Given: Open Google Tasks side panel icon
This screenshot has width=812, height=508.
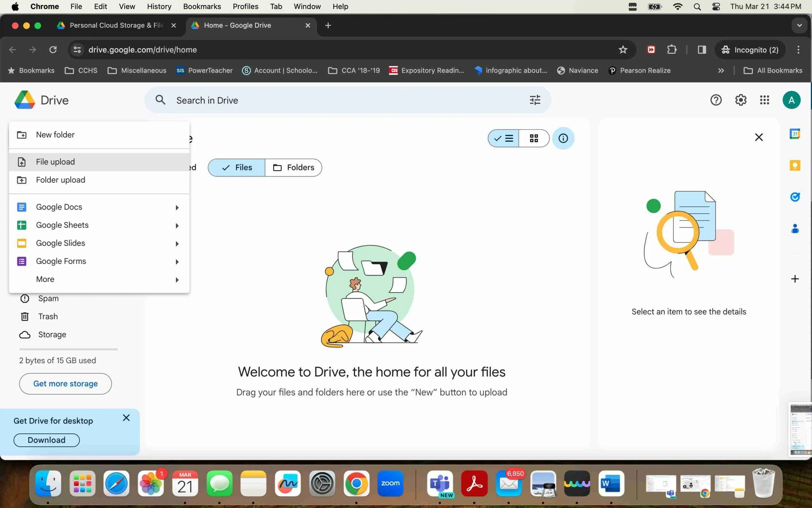Looking at the screenshot, I should (x=795, y=197).
